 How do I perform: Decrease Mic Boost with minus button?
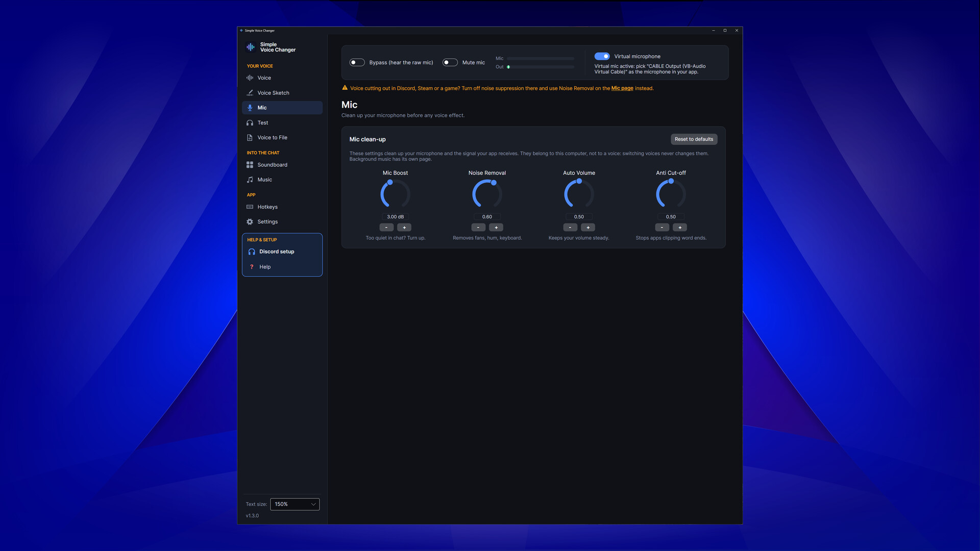(x=386, y=228)
